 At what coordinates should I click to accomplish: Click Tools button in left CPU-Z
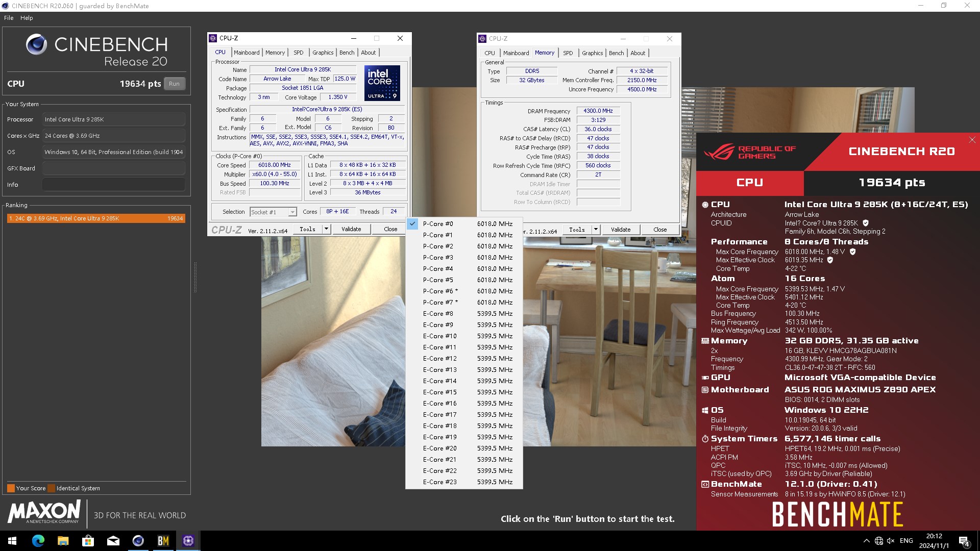pos(308,229)
